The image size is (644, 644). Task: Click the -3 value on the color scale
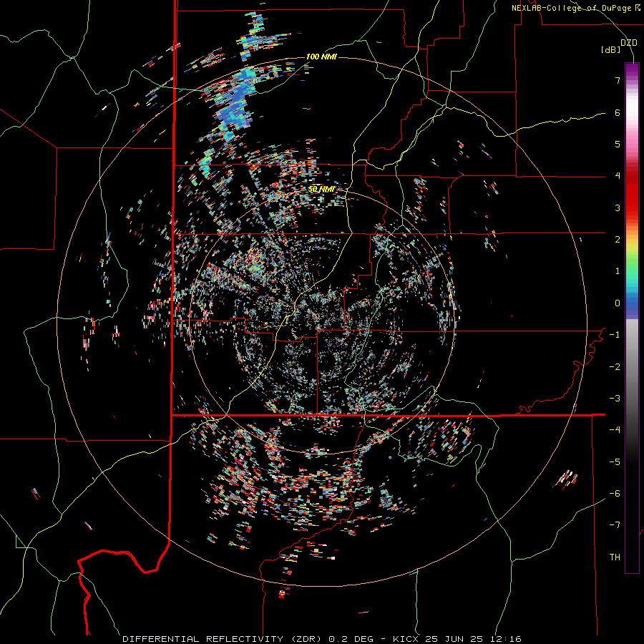[615, 398]
